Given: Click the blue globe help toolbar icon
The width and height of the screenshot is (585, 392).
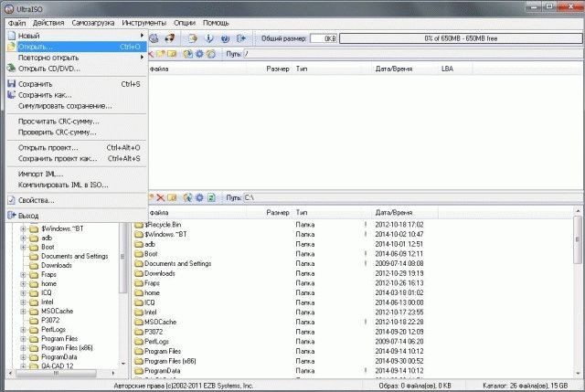Looking at the screenshot, I should click(x=225, y=38).
